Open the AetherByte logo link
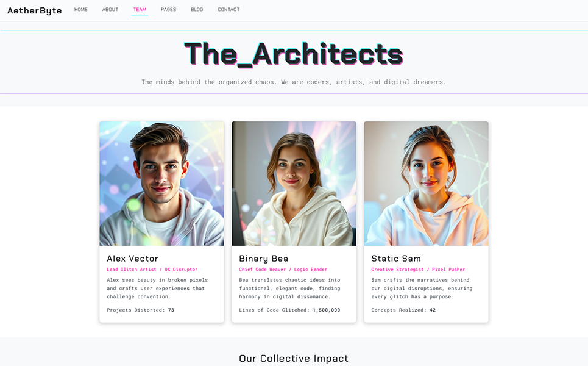The width and height of the screenshot is (588, 366). (x=35, y=10)
